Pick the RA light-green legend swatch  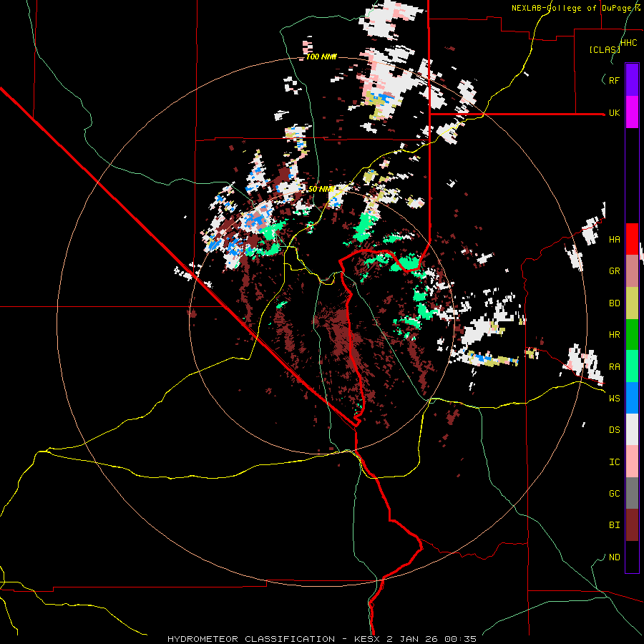tap(632, 366)
